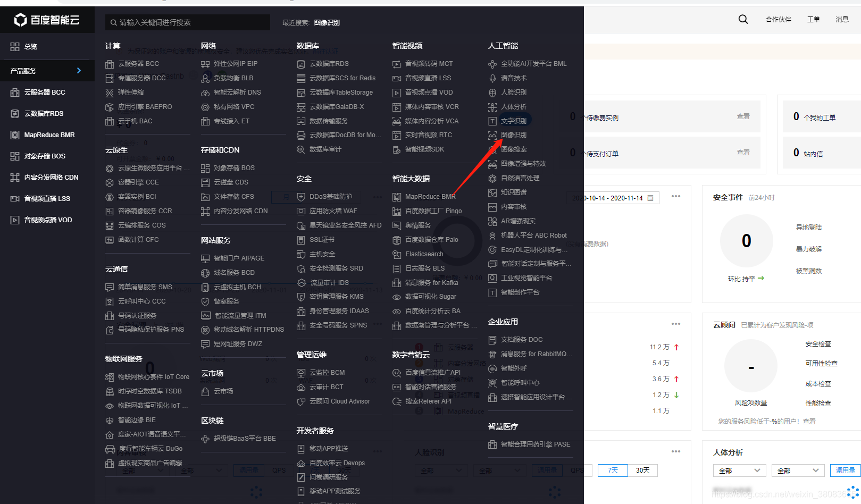Click the 音视频转码 MCT icon

(x=397, y=64)
